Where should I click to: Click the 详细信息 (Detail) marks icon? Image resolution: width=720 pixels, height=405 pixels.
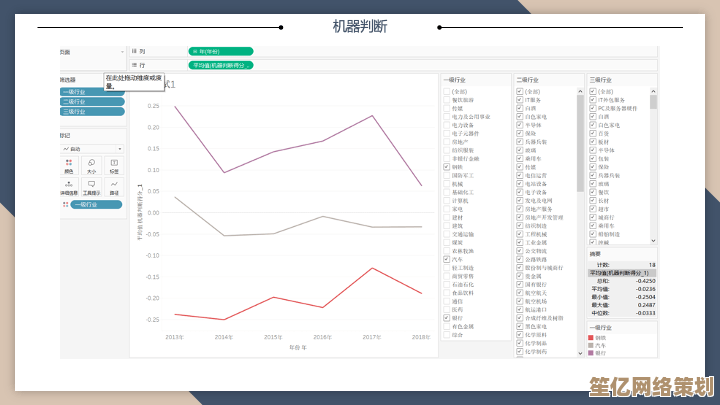point(69,186)
